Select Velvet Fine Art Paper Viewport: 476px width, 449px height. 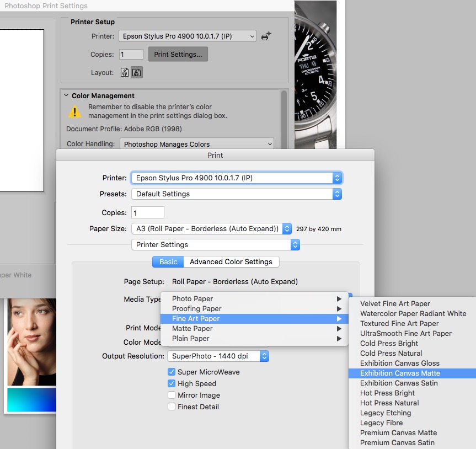[412, 303]
